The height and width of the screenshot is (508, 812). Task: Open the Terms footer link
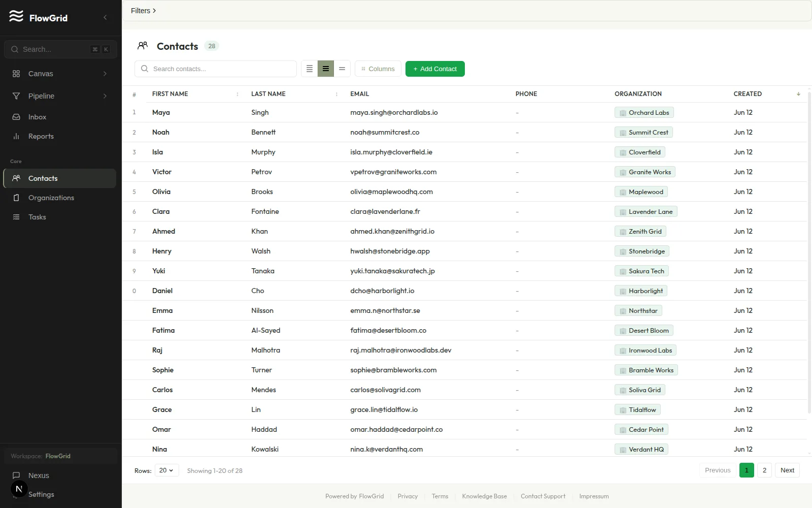[x=440, y=496]
